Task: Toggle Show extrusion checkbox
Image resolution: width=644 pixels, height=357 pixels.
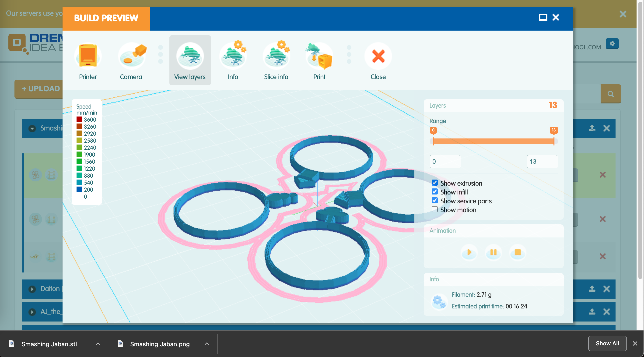Action: [x=434, y=182]
